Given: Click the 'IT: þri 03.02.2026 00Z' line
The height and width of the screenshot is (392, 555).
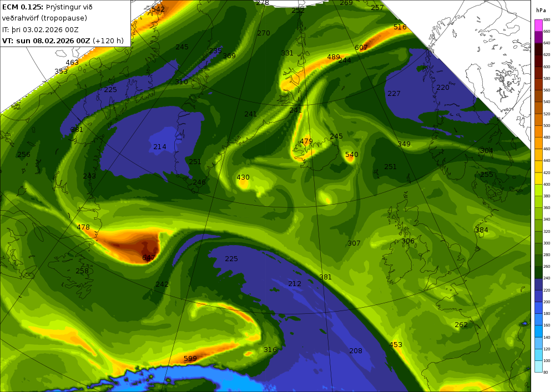Looking at the screenshot, I should pos(41,30).
